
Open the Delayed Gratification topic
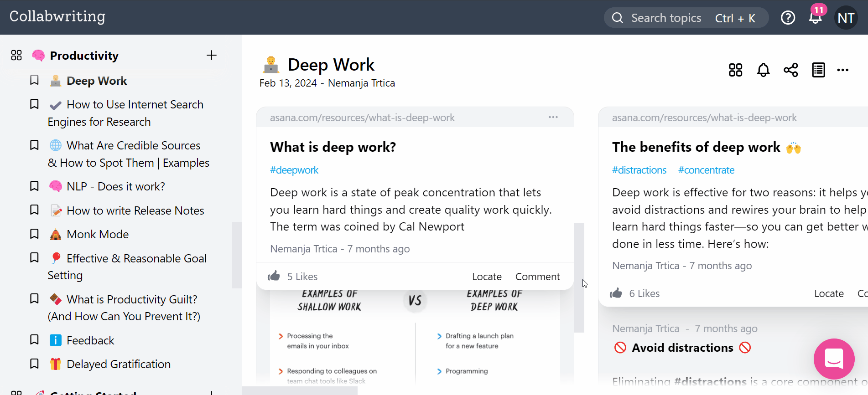(118, 364)
